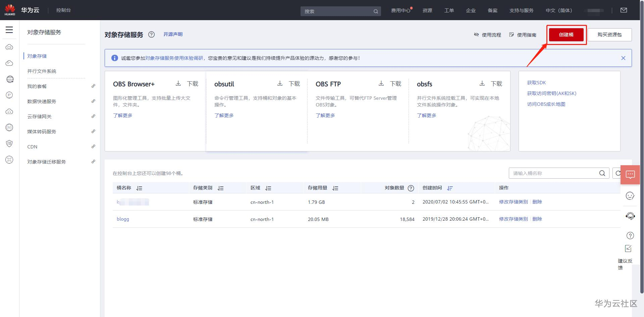The height and width of the screenshot is (317, 644).
Task: Open the hamburger service list menu
Action: pyautogui.click(x=9, y=30)
